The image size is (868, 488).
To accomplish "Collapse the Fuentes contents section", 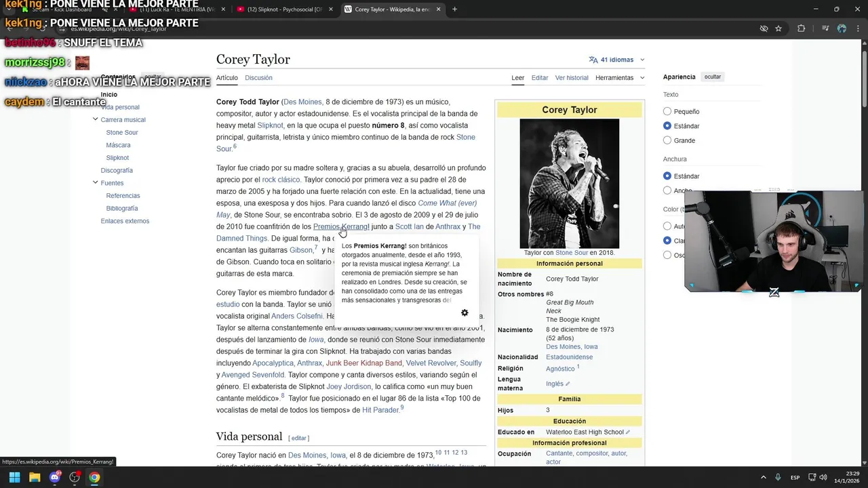I will pos(95,182).
